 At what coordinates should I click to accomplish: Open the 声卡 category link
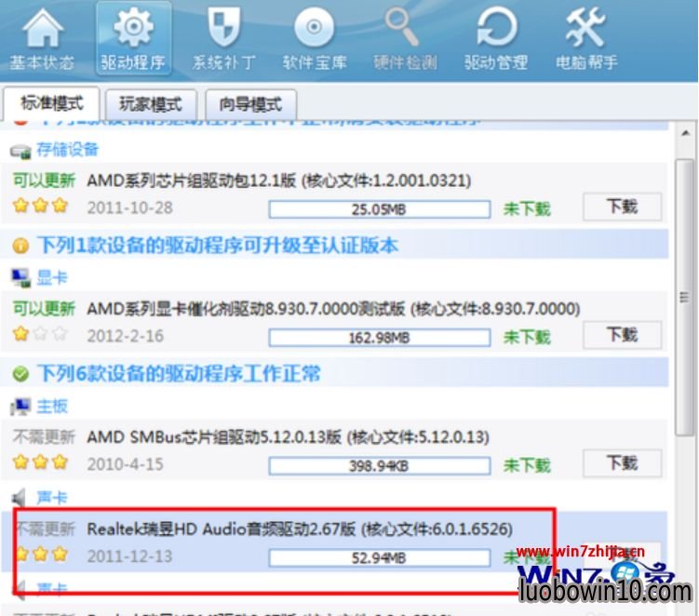[52, 498]
